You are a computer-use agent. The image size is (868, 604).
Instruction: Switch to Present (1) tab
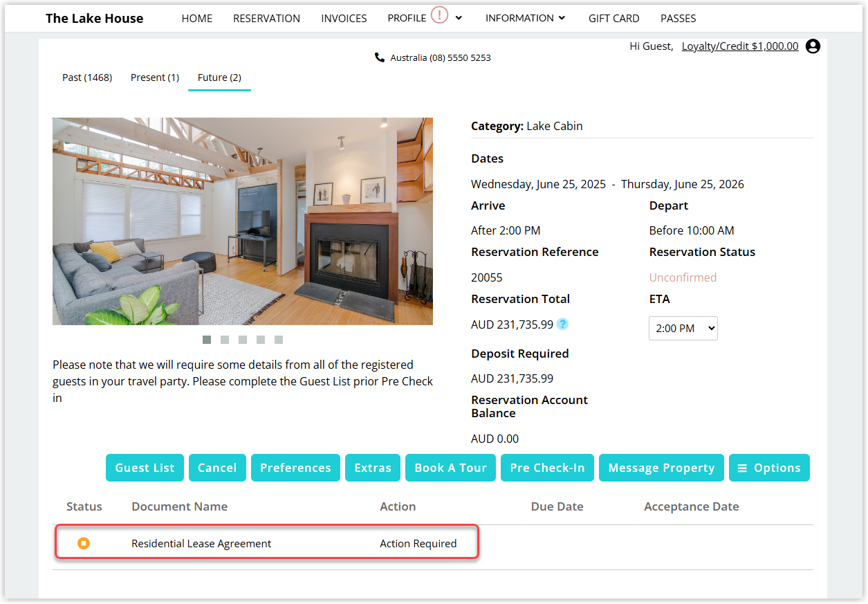(155, 77)
